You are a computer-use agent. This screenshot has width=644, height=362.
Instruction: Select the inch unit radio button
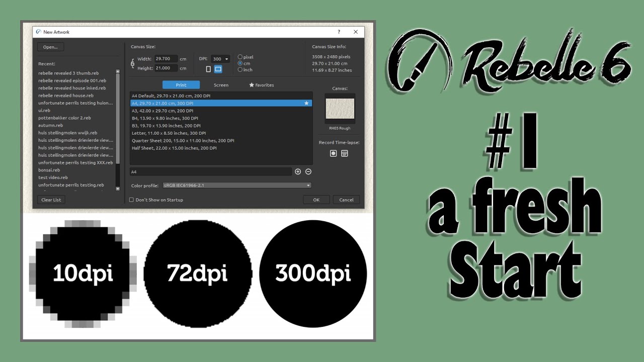point(240,70)
